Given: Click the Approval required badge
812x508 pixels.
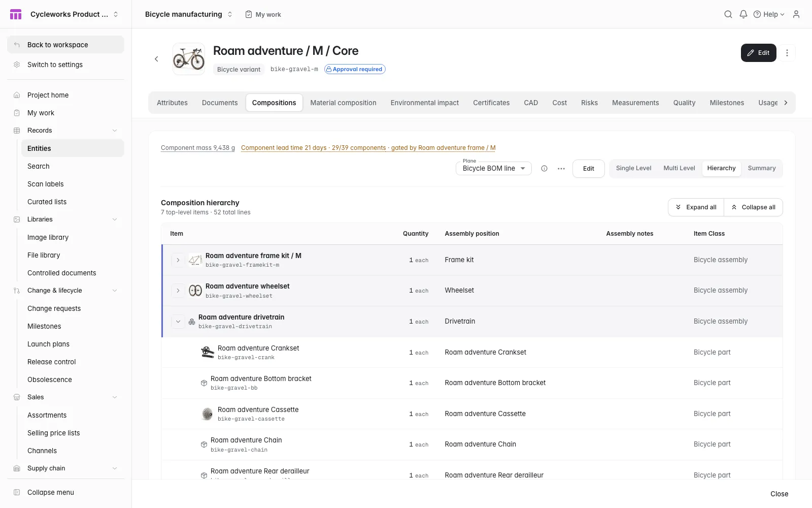Looking at the screenshot, I should tap(355, 69).
